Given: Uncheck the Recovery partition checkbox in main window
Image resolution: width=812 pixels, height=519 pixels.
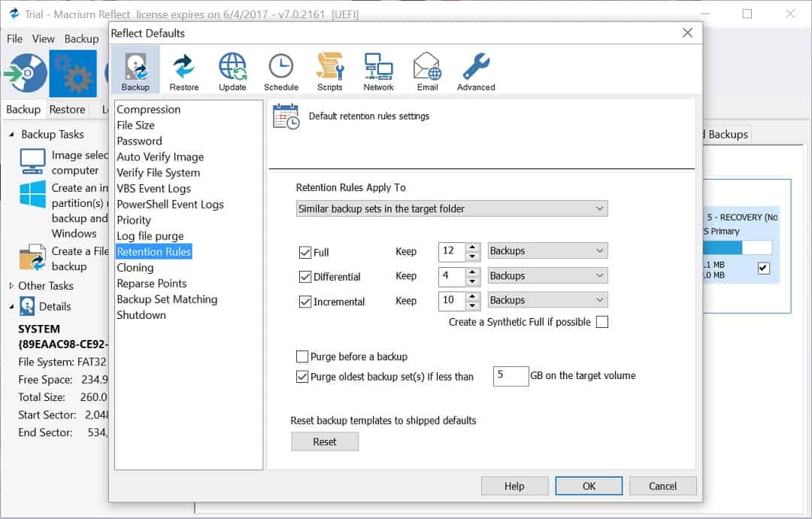Looking at the screenshot, I should click(763, 269).
